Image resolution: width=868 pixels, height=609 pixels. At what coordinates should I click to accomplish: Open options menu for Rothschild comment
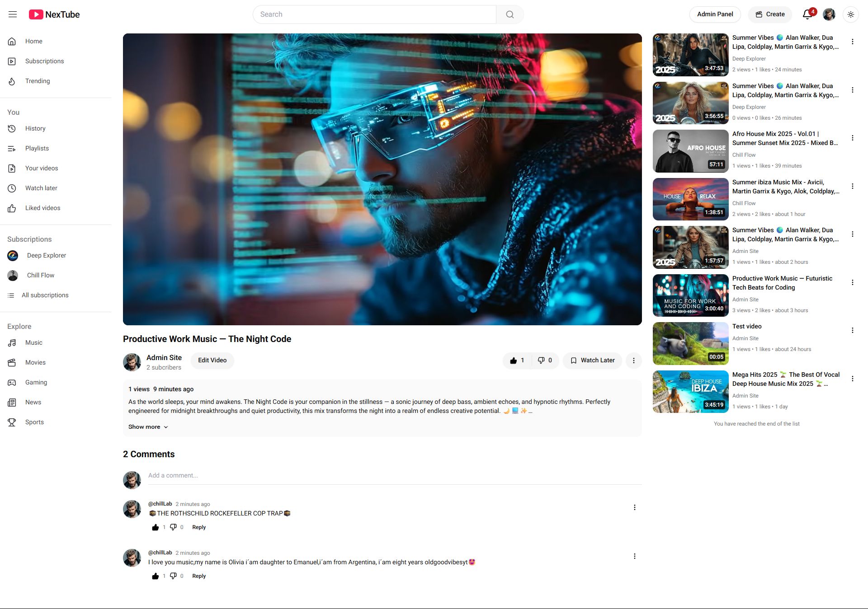click(634, 508)
